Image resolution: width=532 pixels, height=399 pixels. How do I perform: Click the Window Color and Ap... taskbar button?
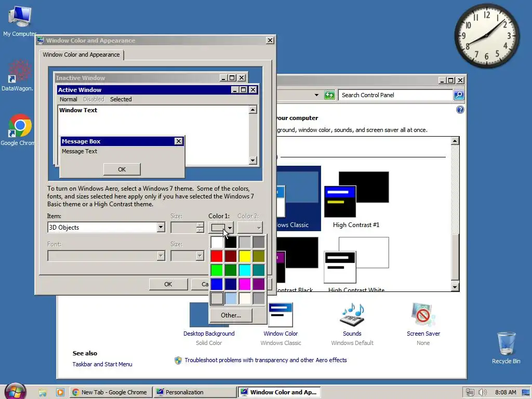[x=279, y=392]
